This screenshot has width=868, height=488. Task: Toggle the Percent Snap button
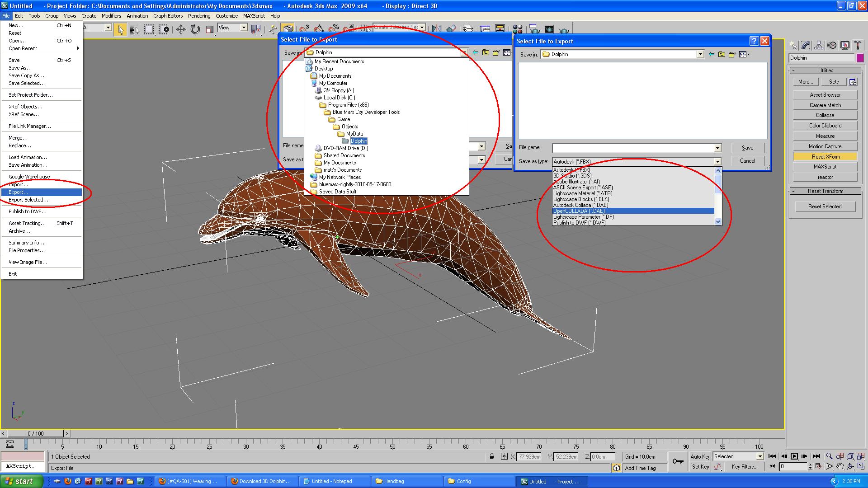coord(334,28)
